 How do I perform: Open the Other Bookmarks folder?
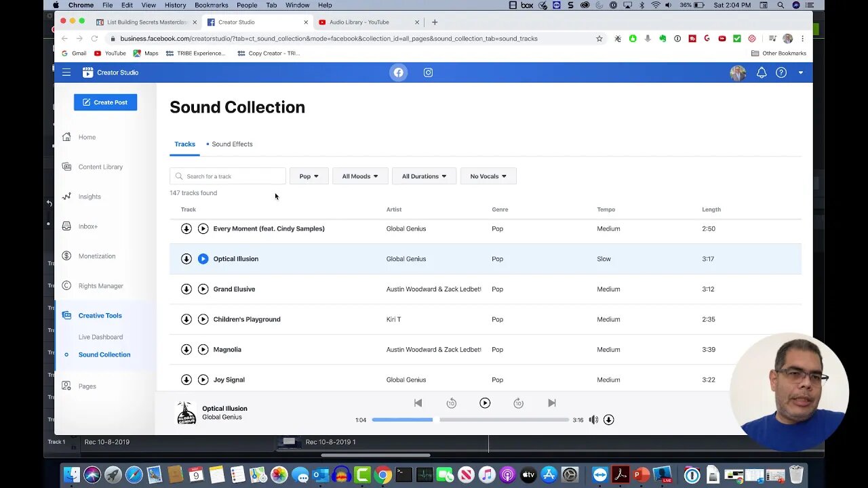coord(778,53)
